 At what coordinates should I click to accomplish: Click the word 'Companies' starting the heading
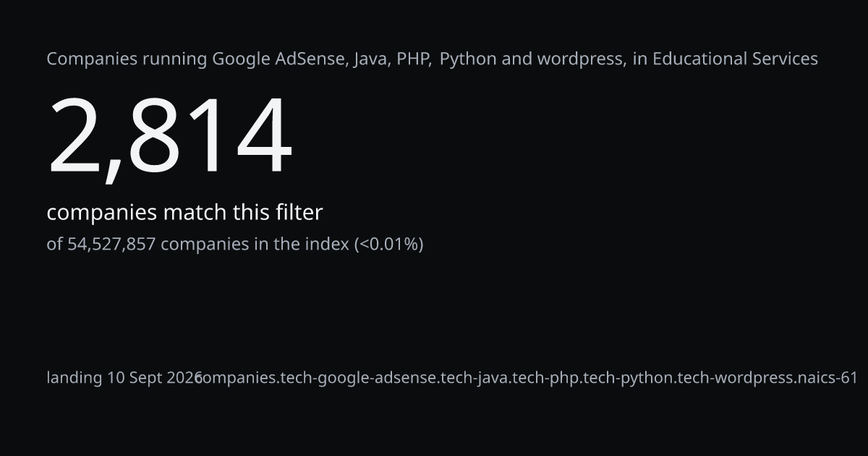coord(93,59)
